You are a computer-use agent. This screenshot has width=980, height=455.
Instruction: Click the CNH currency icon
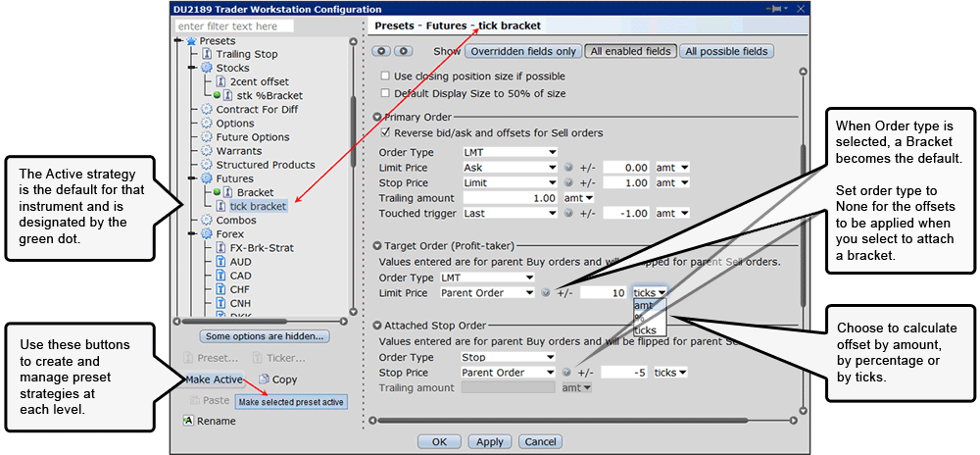220,303
